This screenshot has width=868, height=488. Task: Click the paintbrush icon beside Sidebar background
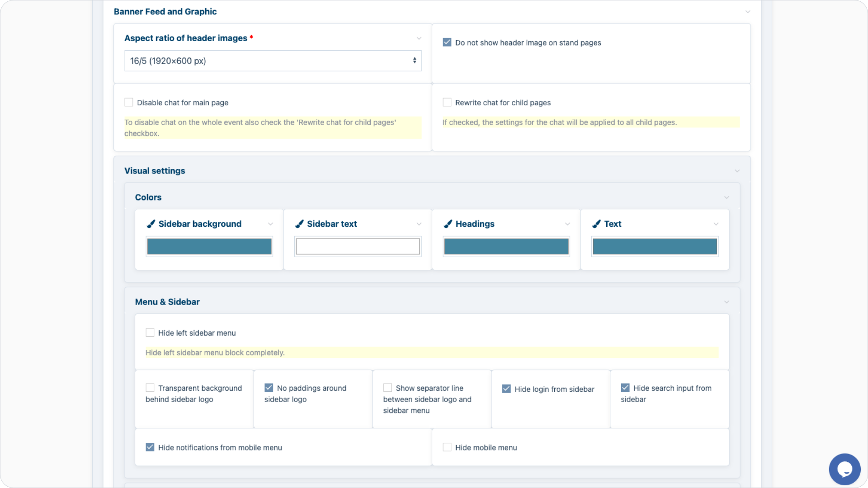click(x=151, y=224)
